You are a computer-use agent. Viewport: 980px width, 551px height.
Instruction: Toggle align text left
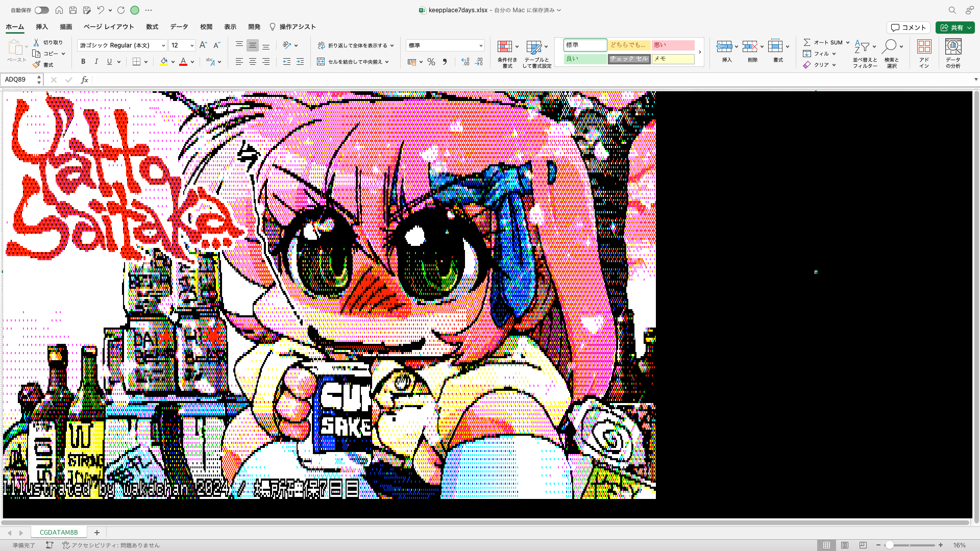click(239, 62)
